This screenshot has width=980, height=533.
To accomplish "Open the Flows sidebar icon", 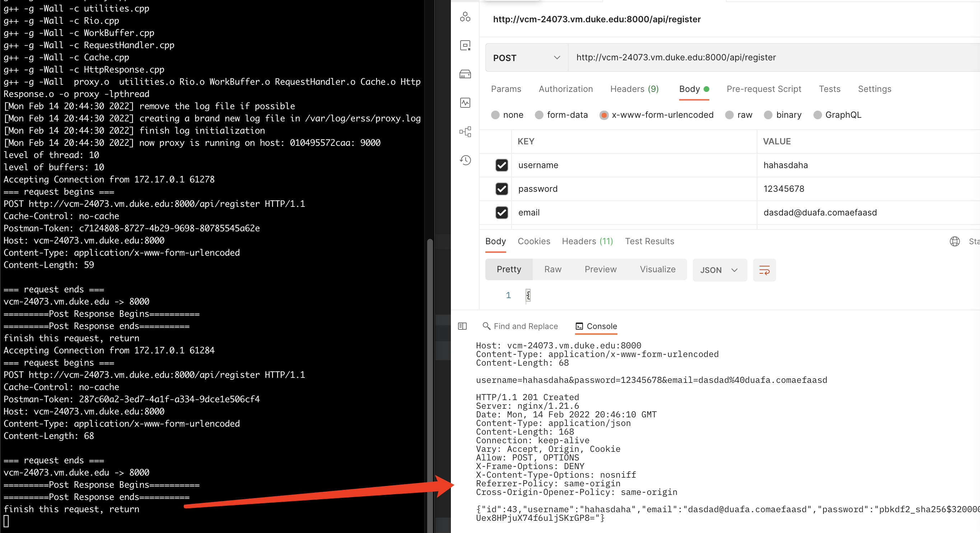I will (465, 132).
